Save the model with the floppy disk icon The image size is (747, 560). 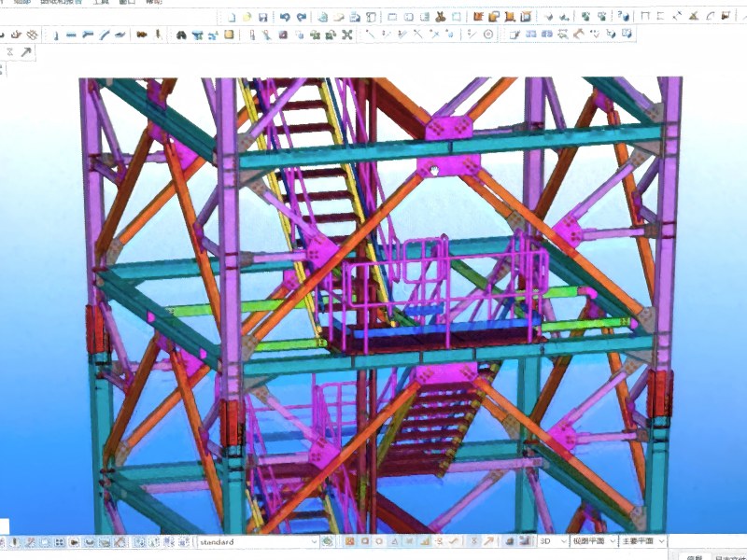pos(263,16)
